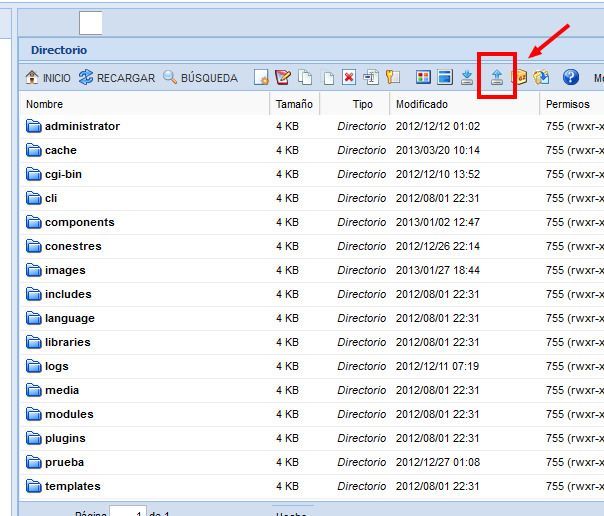Open the language directory name
The height and width of the screenshot is (516, 604).
click(x=70, y=318)
